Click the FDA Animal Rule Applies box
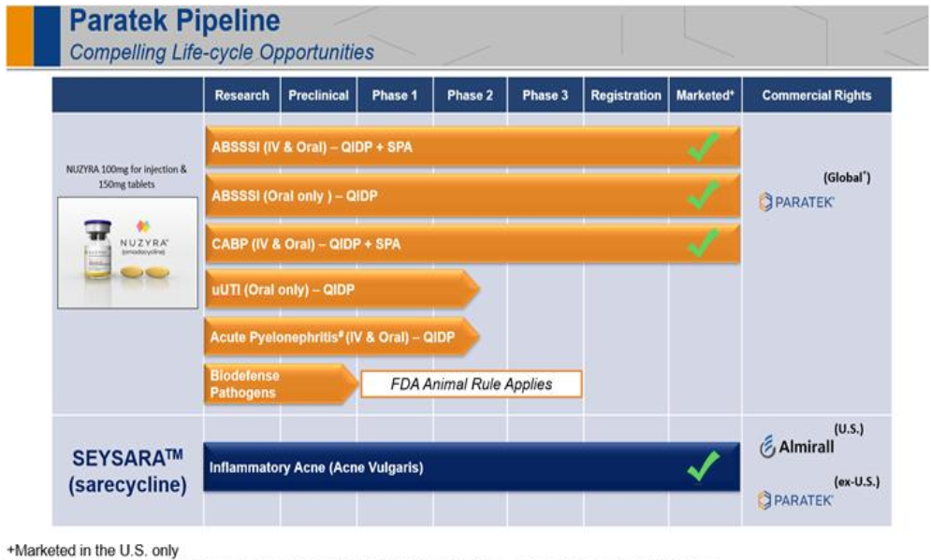Viewport: 931px width, 560px height. click(x=472, y=384)
